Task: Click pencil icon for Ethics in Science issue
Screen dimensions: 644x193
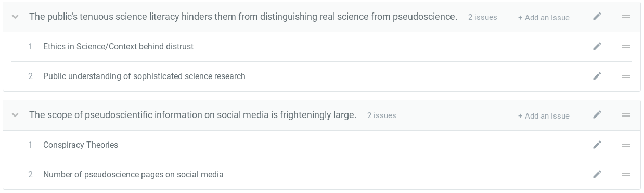Action: pos(597,46)
